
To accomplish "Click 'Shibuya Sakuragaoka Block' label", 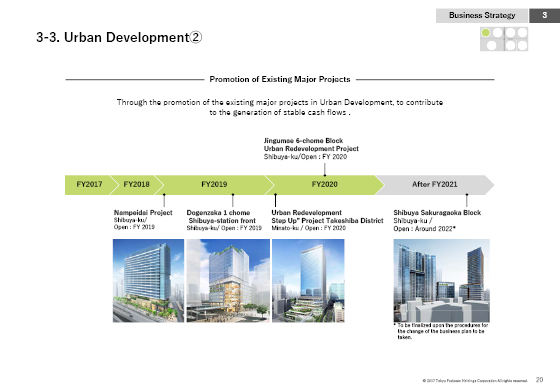I will 437,213.
